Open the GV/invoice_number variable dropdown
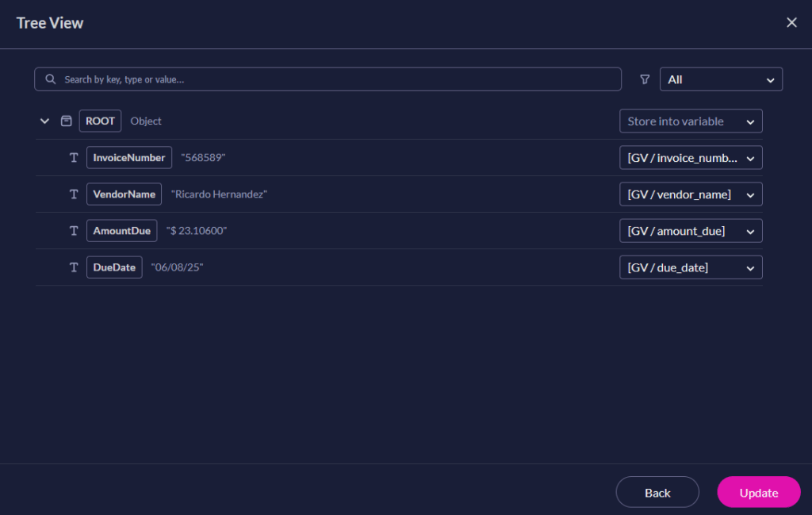This screenshot has width=812, height=515. click(x=690, y=157)
